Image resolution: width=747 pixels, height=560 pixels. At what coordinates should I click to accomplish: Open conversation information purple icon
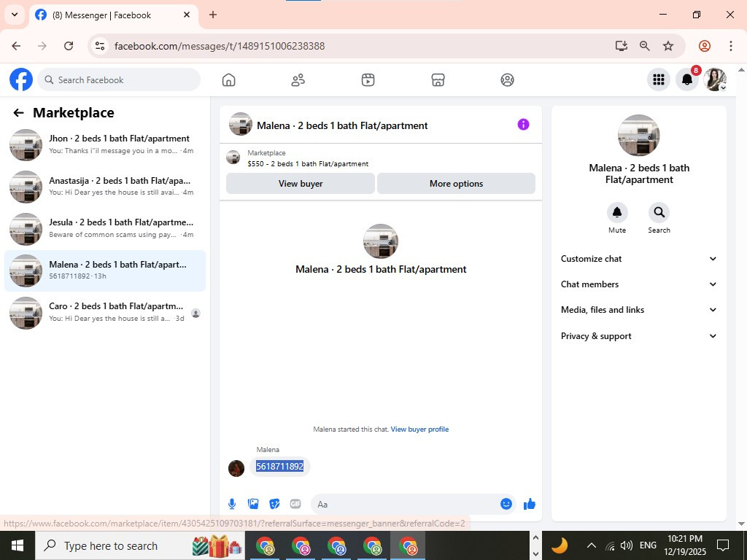click(x=523, y=124)
